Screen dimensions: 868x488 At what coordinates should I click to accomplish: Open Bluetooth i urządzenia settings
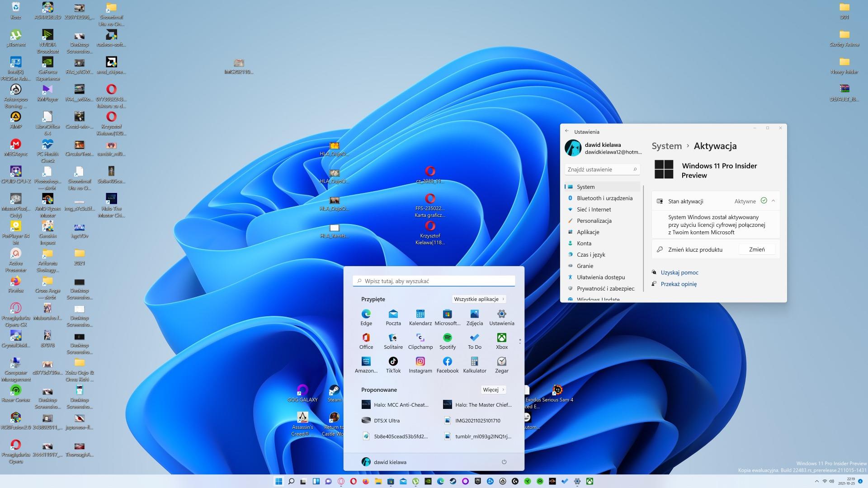(602, 198)
